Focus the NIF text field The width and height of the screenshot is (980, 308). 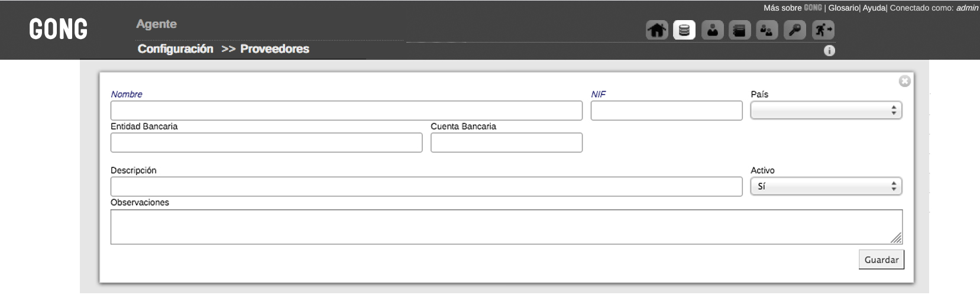(667, 111)
